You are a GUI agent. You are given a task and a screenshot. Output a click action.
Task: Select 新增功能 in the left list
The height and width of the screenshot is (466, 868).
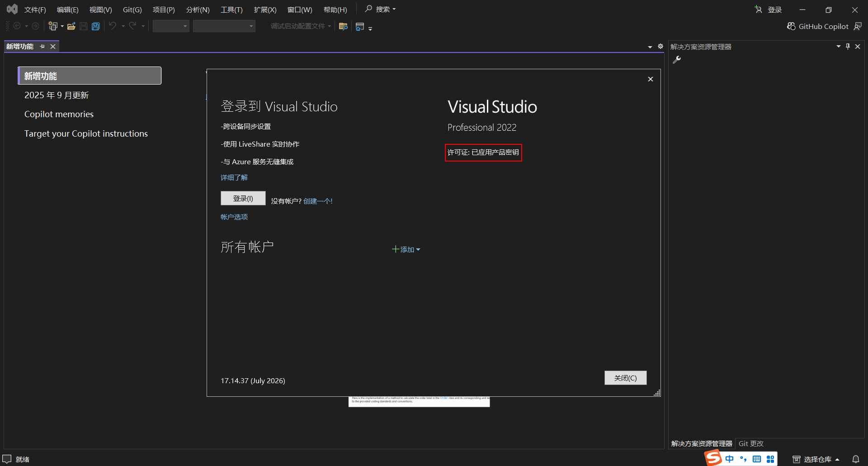point(90,76)
